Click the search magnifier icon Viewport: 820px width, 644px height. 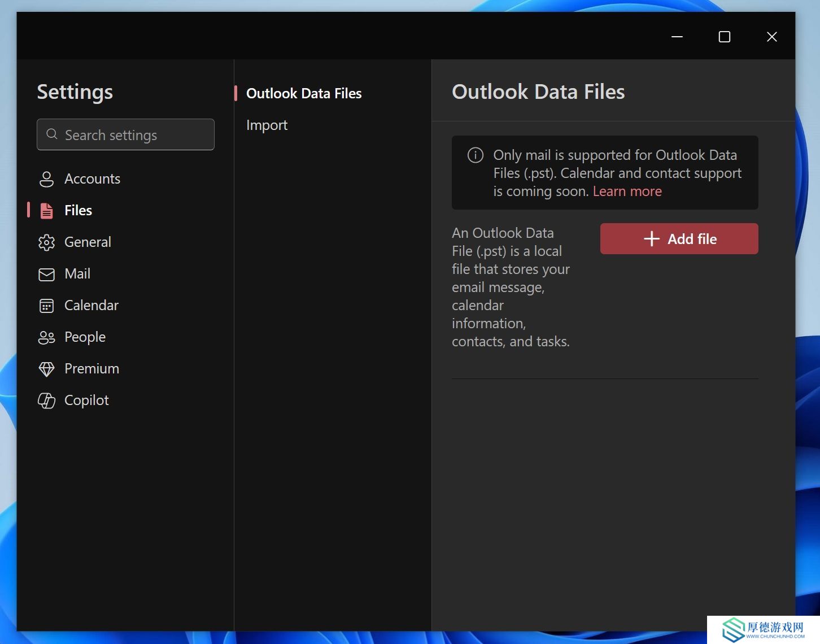[52, 134]
